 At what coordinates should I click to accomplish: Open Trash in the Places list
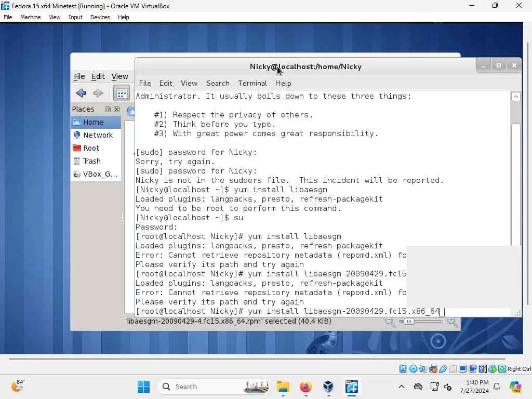tap(96, 161)
